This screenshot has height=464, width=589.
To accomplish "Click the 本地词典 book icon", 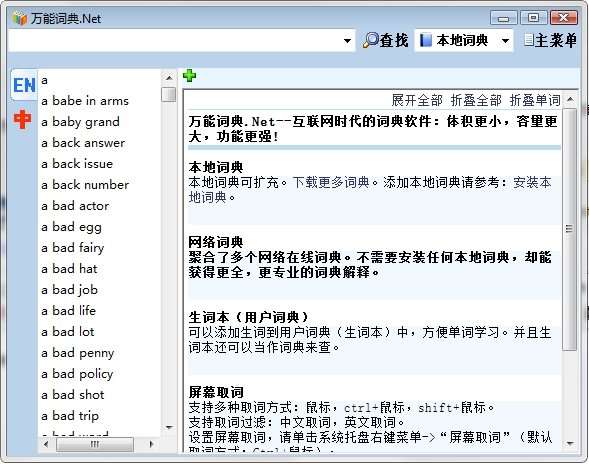I will (x=425, y=40).
